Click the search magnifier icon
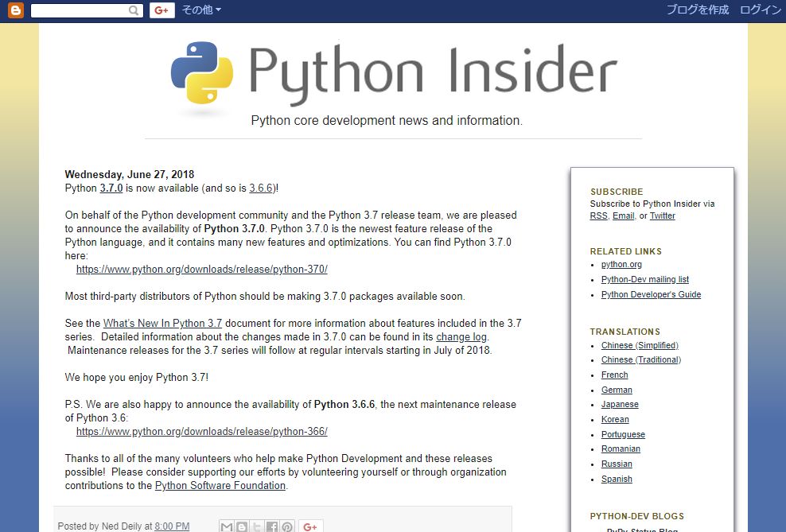Image resolution: width=786 pixels, height=532 pixels. click(x=133, y=10)
